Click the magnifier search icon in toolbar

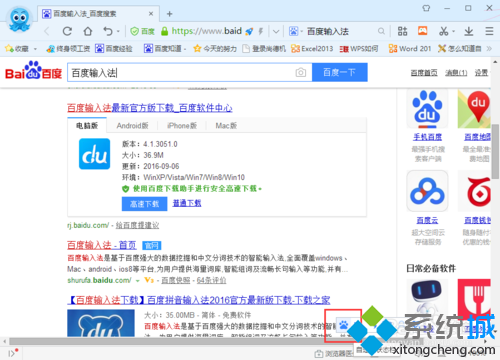(381, 31)
